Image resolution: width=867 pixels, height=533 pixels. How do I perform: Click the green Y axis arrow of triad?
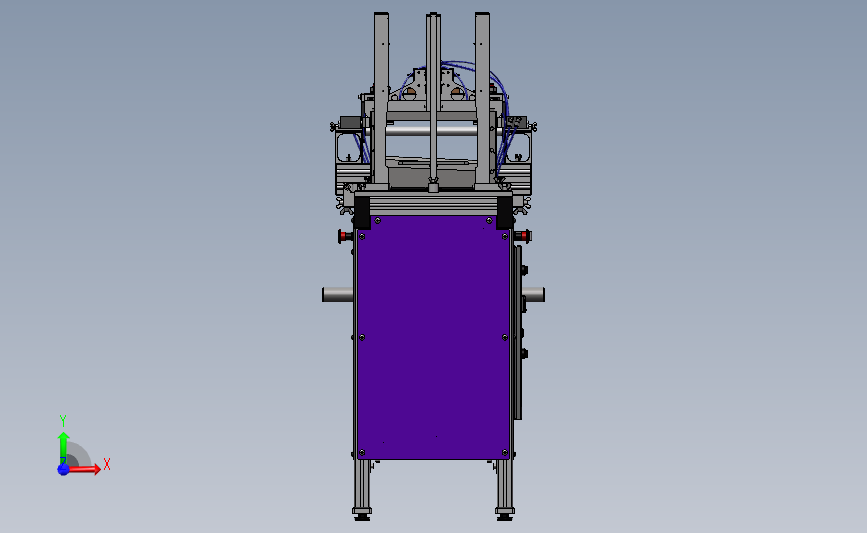(63, 448)
